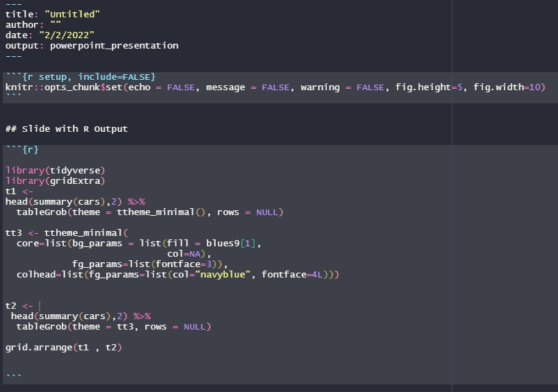Click the "## Slide with R Output" heading
This screenshot has height=392, width=558.
67,129
